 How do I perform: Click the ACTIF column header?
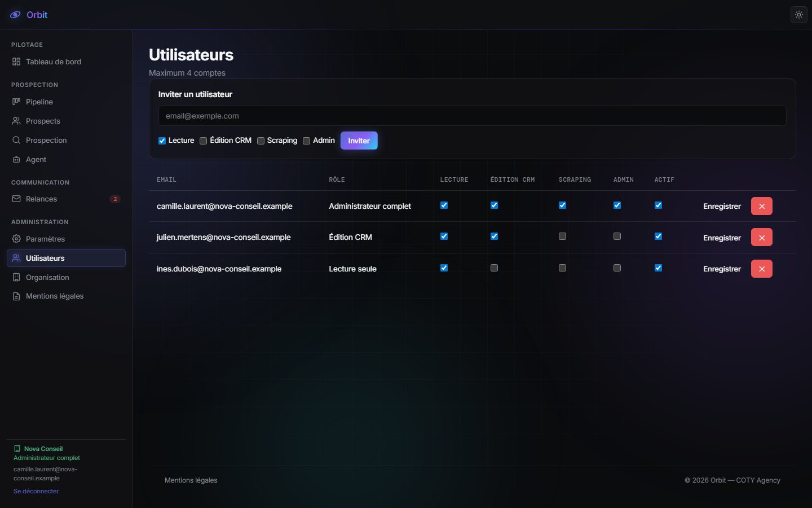coord(664,179)
